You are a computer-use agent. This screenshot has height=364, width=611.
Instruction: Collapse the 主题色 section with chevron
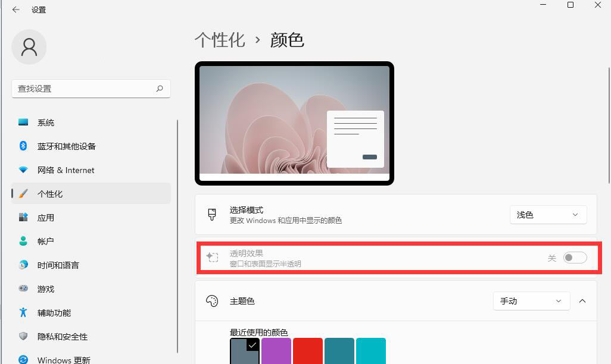click(x=582, y=301)
